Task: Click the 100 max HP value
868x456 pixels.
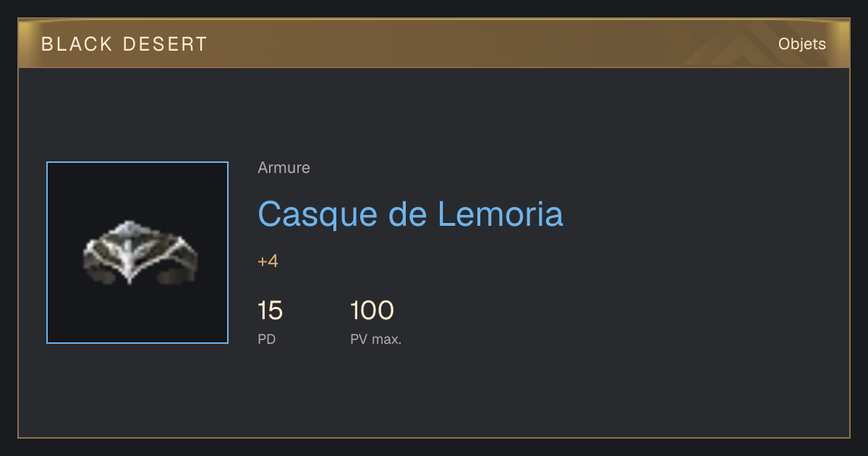Action: click(x=372, y=311)
